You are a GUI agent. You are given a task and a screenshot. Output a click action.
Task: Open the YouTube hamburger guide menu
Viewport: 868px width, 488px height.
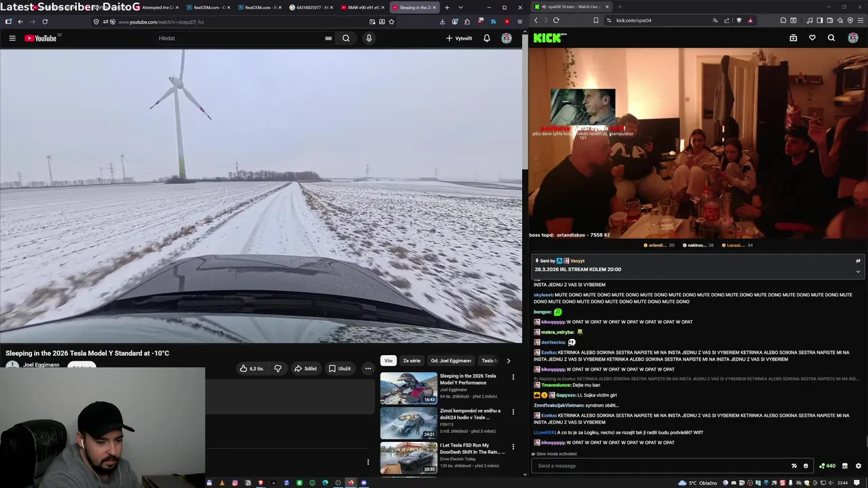pyautogui.click(x=12, y=38)
